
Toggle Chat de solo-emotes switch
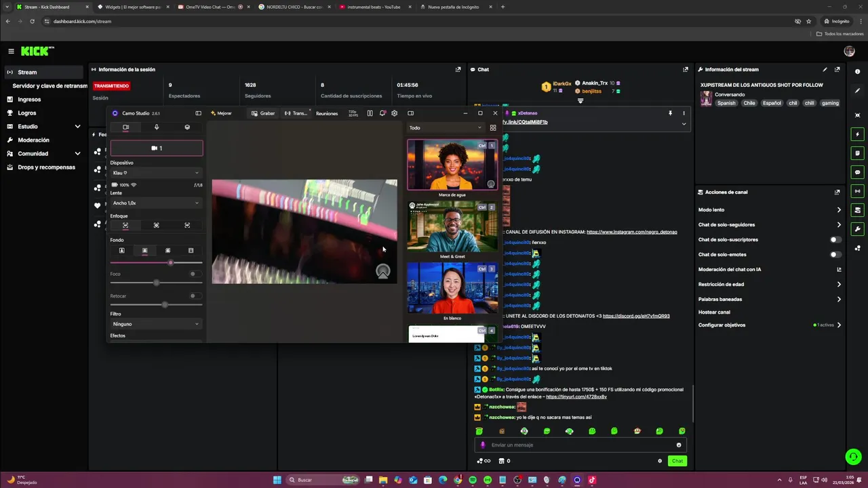click(x=836, y=255)
